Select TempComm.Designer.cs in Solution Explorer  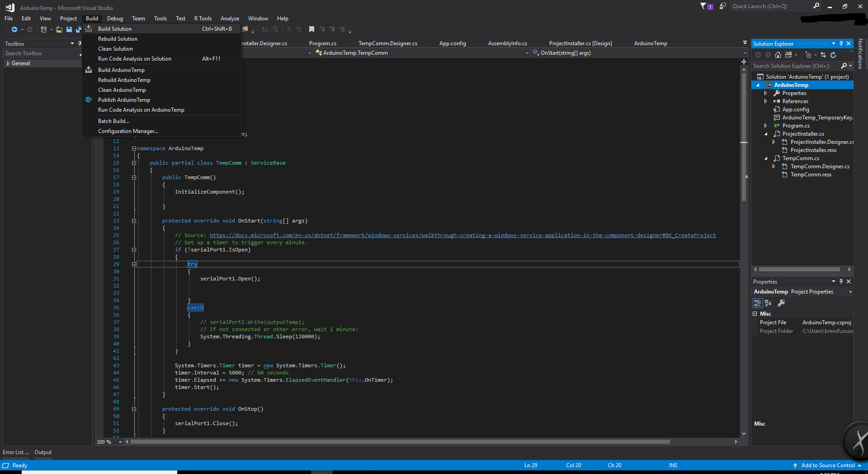tap(820, 166)
